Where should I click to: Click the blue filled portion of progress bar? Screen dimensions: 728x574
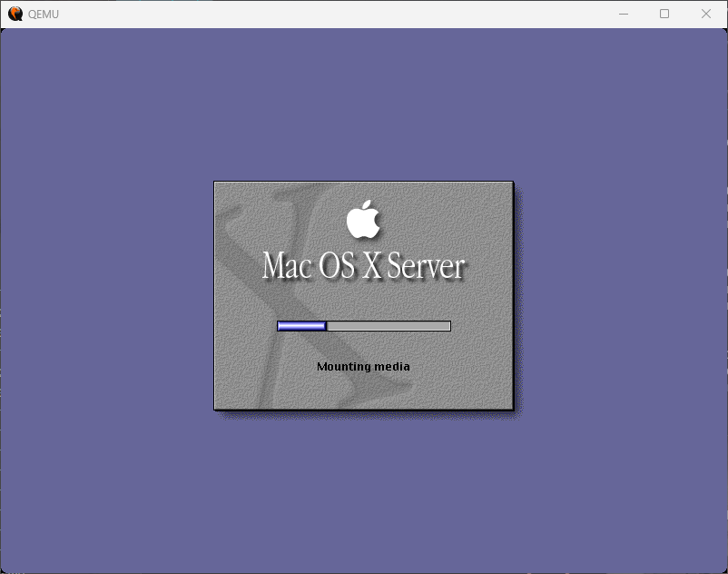coord(301,326)
